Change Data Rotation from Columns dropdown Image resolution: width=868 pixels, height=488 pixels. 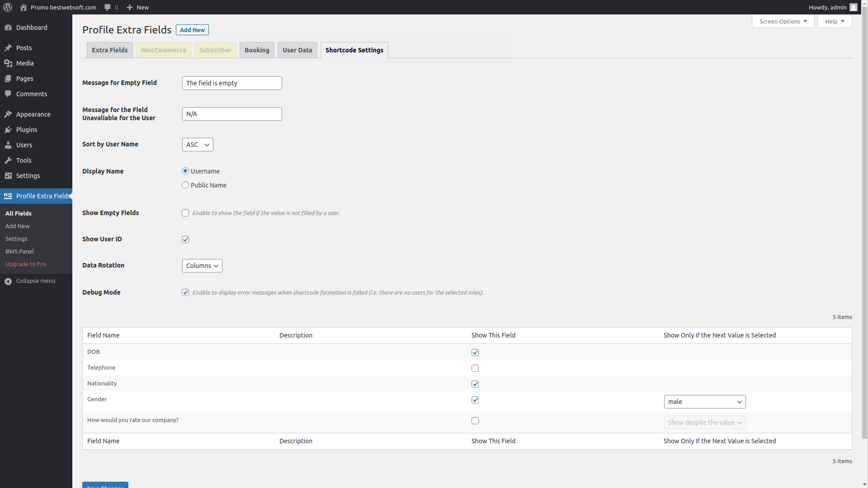[x=202, y=266]
